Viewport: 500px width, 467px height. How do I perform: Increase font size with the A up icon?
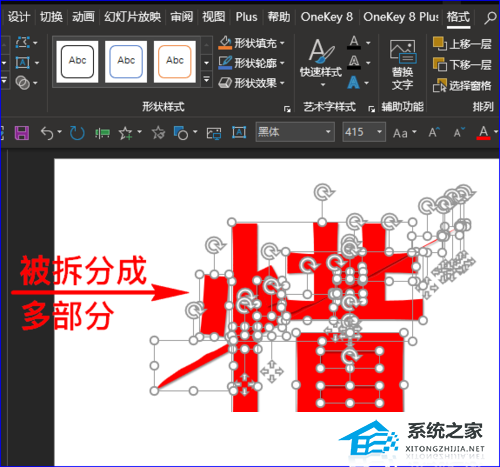[434, 132]
